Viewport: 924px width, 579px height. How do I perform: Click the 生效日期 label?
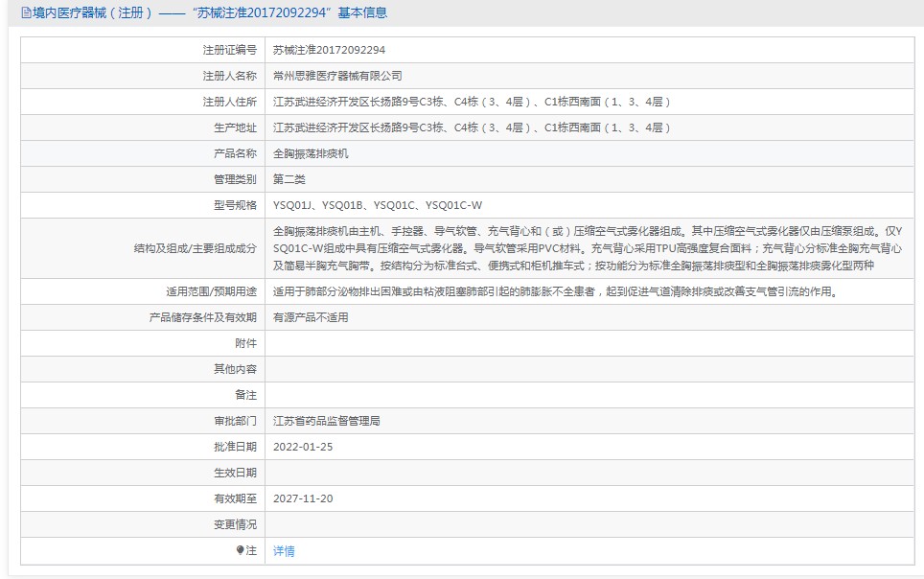235,473
